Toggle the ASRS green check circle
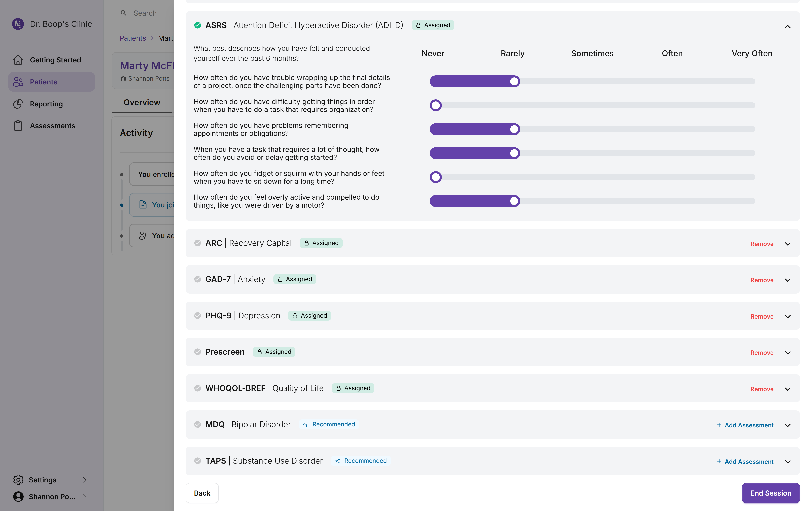Viewport: 812px width, 511px height. 198,25
